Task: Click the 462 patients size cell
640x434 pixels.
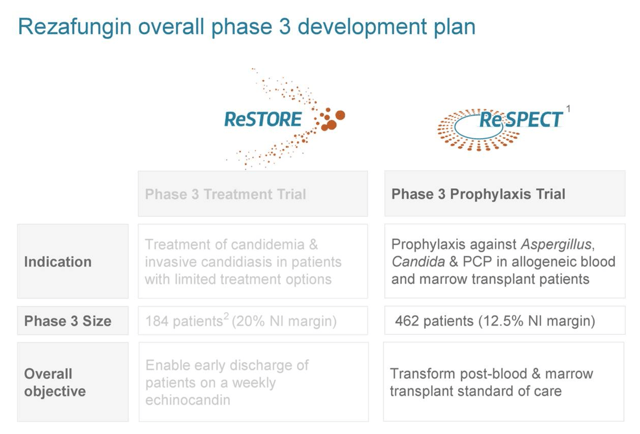Action: coord(504,320)
